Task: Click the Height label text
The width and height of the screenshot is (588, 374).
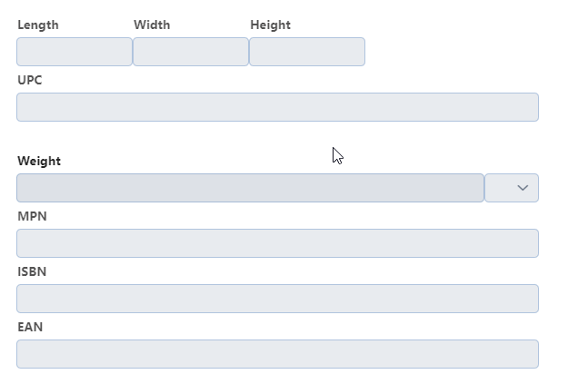Action: coord(270,25)
